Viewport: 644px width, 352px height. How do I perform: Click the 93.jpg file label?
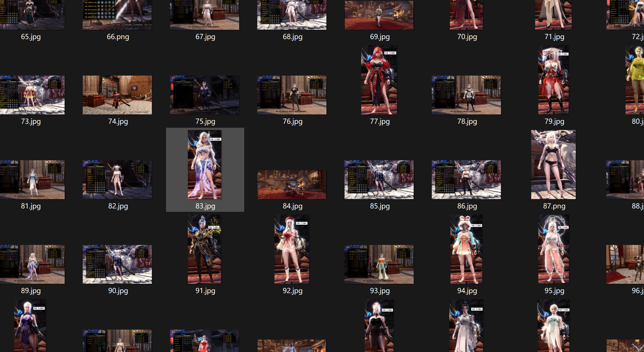tap(380, 291)
